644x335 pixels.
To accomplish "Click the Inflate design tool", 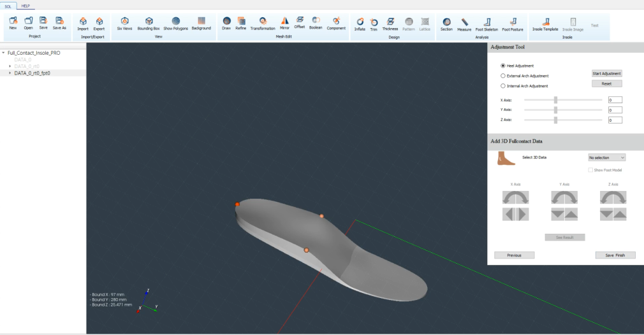I will [360, 23].
